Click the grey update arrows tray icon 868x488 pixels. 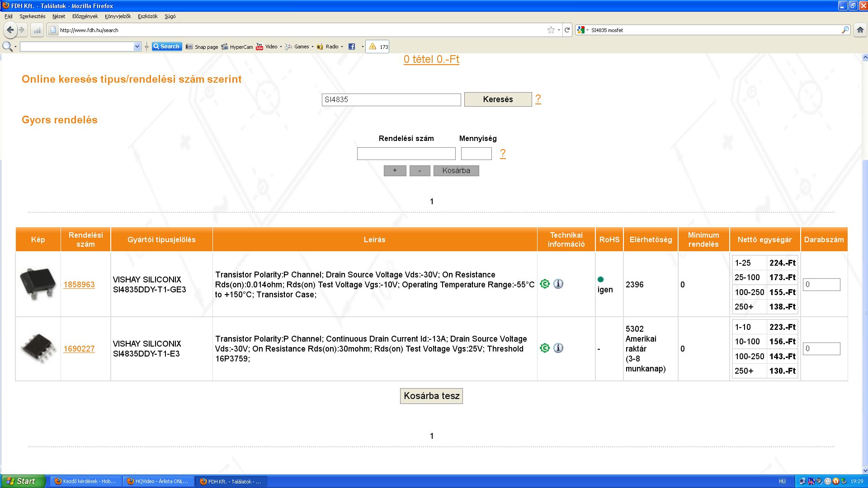click(x=827, y=481)
